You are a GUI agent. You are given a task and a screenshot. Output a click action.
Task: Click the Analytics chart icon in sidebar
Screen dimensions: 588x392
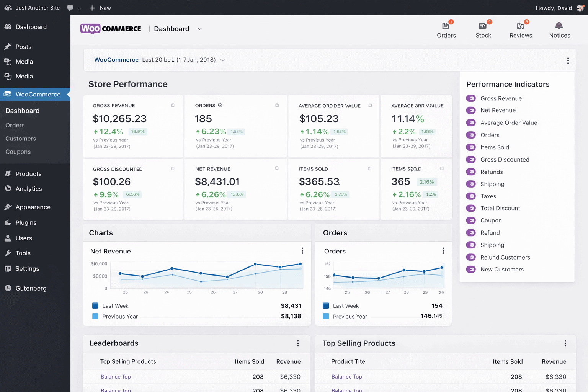(8, 189)
